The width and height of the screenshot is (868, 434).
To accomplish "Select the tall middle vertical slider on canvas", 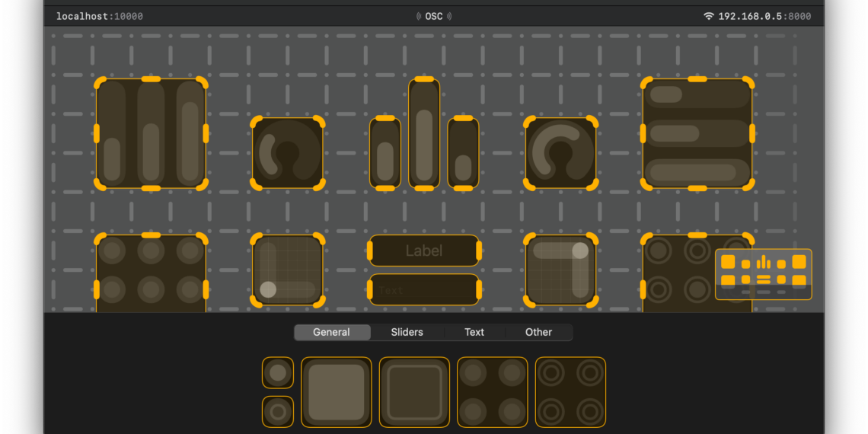I will 424,133.
